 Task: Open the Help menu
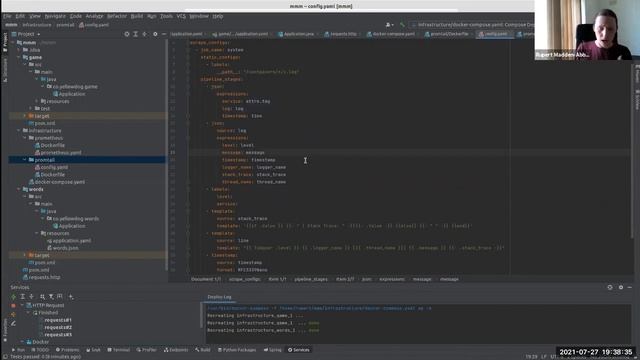click(218, 16)
